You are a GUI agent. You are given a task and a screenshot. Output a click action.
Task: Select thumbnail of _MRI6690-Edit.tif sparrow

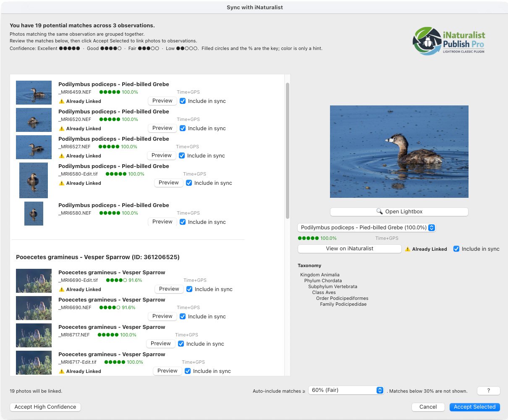pyautogui.click(x=34, y=281)
